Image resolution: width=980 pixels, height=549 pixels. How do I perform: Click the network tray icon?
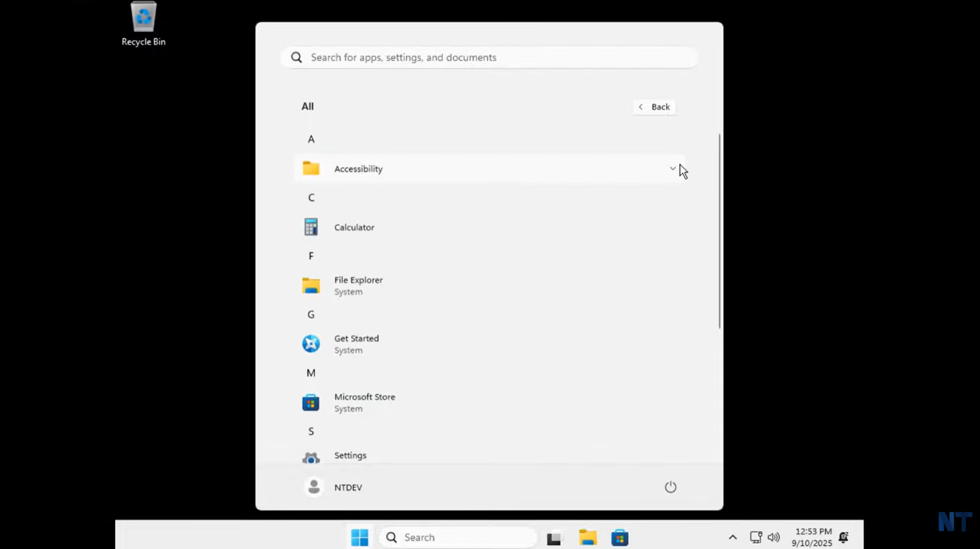pyautogui.click(x=756, y=537)
